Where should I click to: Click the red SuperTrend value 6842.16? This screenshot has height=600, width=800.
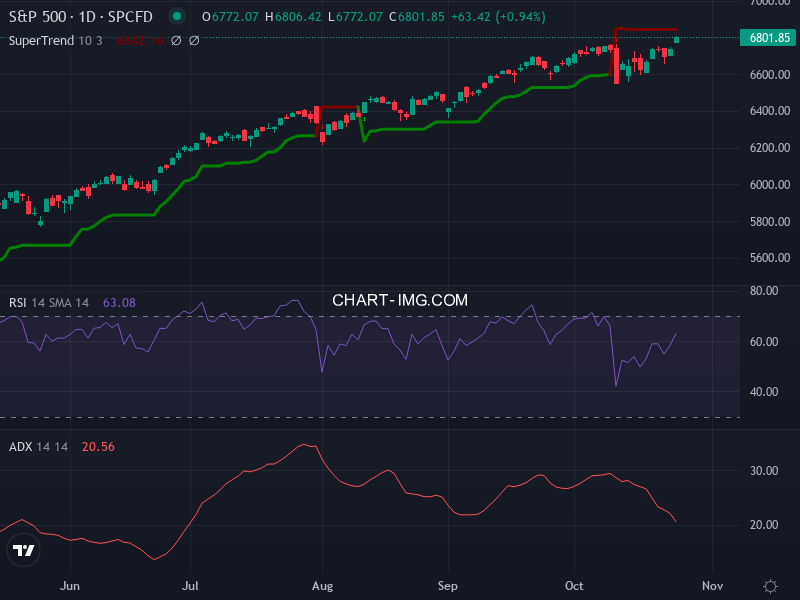pyautogui.click(x=141, y=41)
